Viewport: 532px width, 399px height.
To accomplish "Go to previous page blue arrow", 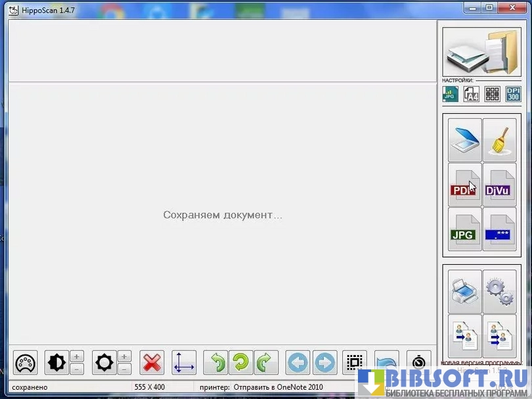I will point(298,363).
